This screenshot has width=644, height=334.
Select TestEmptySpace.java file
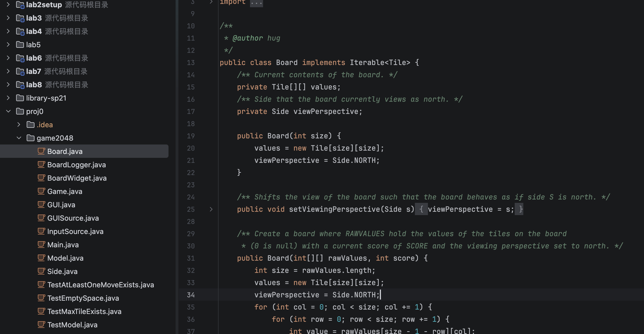click(x=83, y=298)
